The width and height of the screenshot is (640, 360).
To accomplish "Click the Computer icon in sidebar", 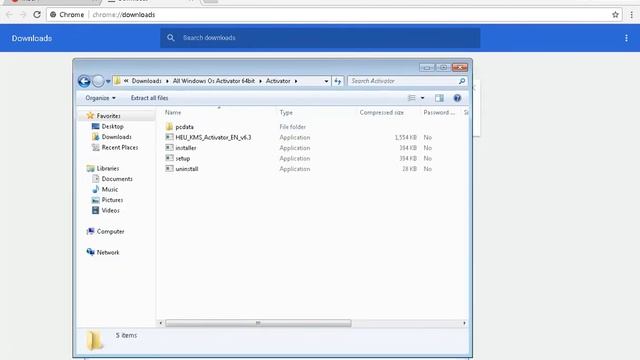I will (x=90, y=231).
